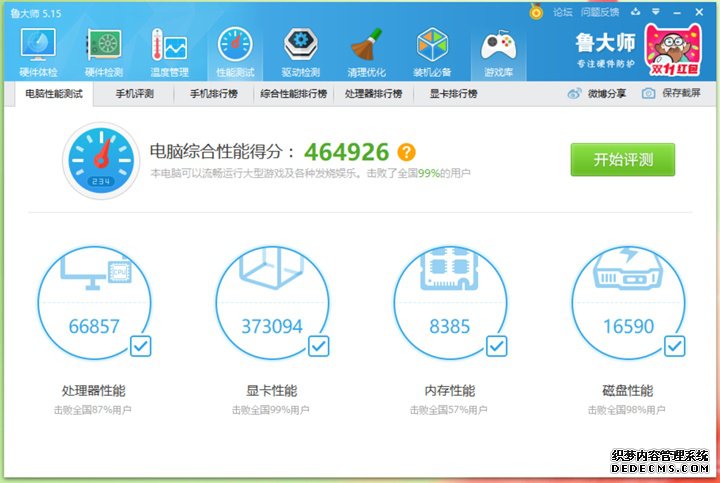Click the blue speedometer gauge icon
The height and width of the screenshot is (483, 720).
point(101,160)
